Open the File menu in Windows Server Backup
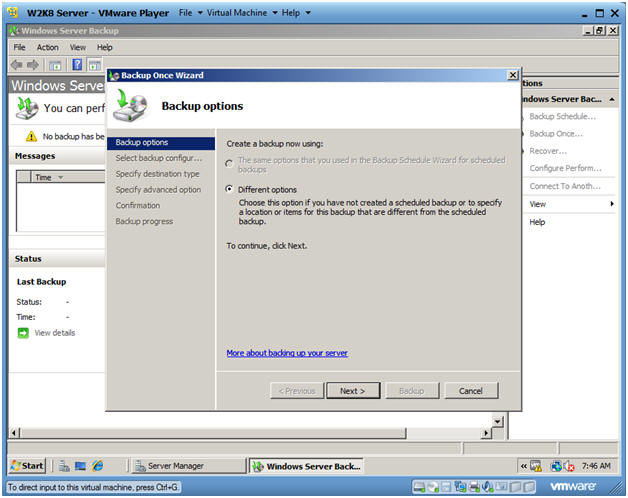This screenshot has height=498, width=628. point(19,47)
